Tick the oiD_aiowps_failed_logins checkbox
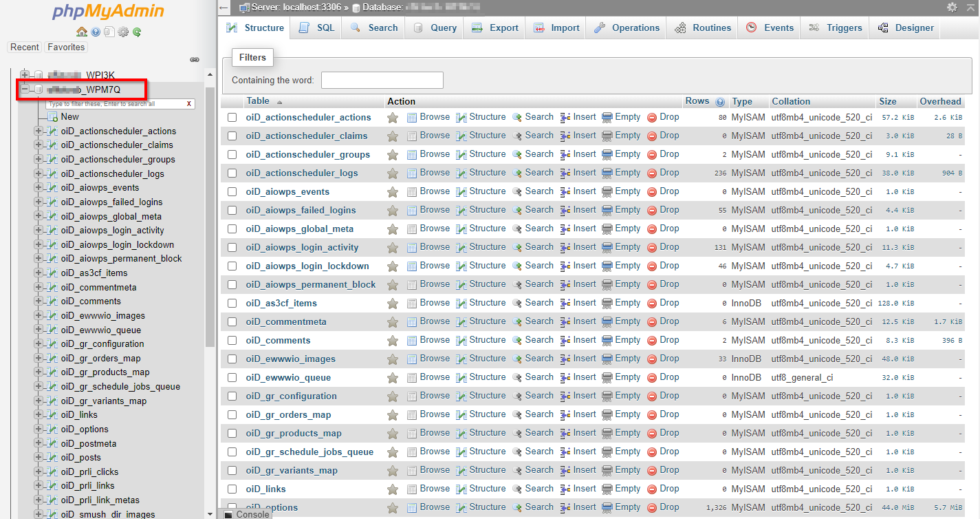 point(232,211)
